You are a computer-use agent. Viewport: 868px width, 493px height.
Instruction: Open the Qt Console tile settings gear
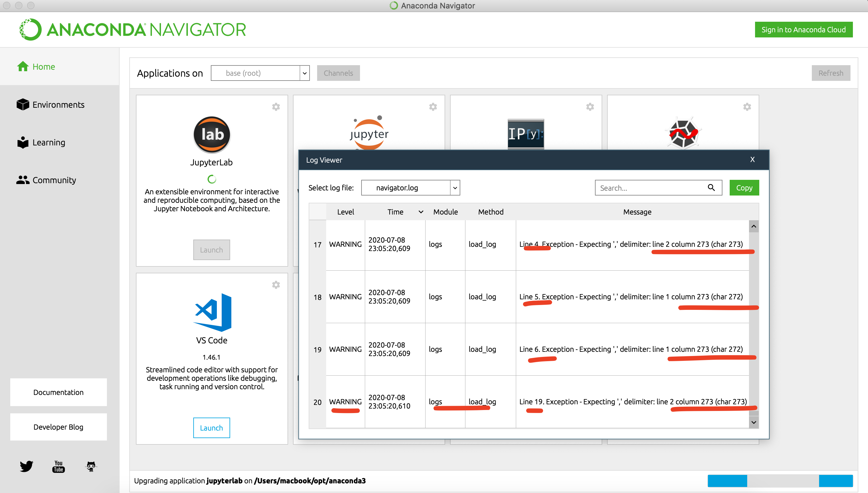590,107
